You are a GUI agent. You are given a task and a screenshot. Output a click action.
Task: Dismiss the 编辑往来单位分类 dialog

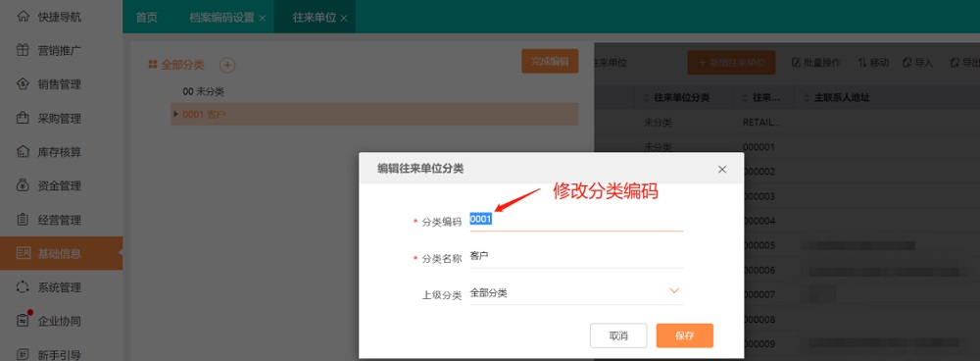722,169
